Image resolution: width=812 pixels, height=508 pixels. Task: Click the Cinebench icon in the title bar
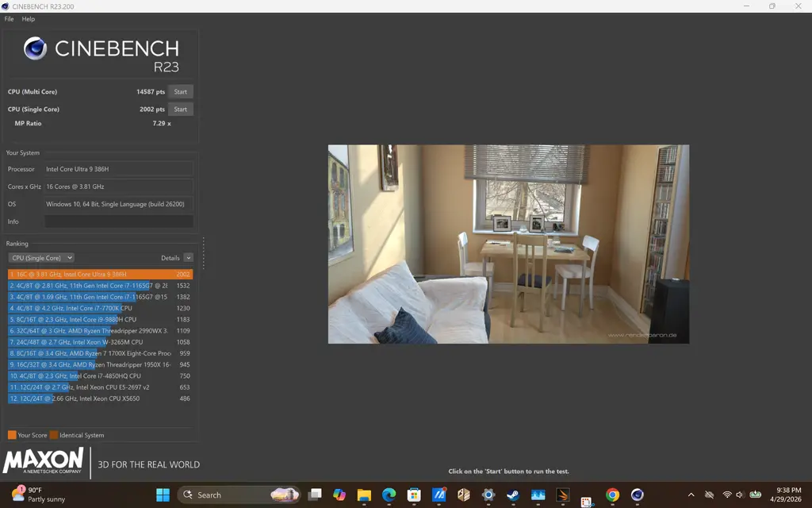click(6, 6)
